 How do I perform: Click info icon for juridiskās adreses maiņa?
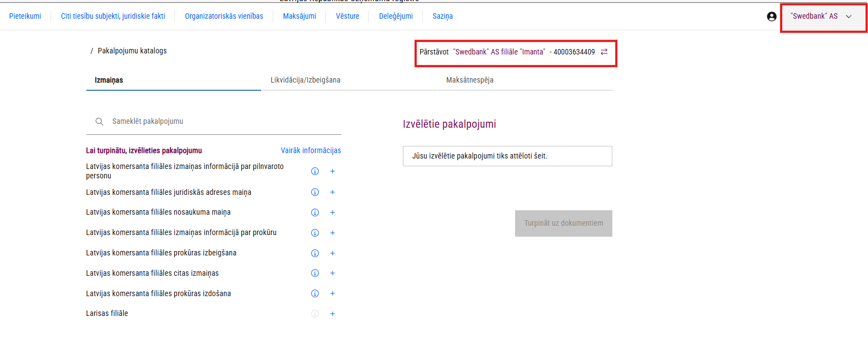[x=315, y=192]
